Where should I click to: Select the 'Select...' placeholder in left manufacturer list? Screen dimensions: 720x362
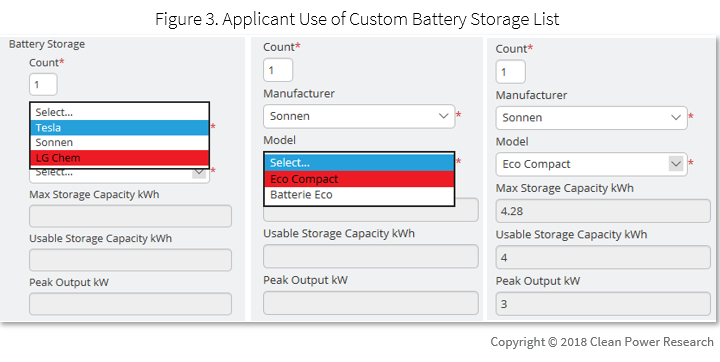pos(119,112)
